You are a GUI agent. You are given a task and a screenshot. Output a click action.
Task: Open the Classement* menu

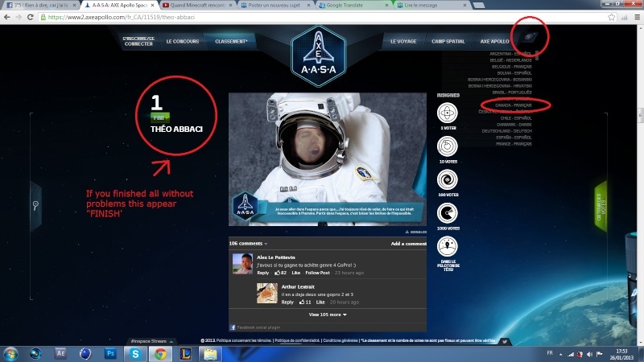point(231,42)
